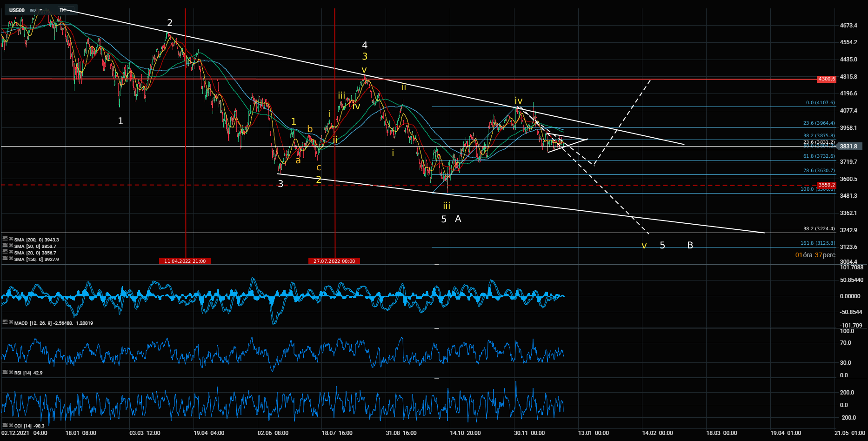Click the 11.04.2022 21:00 vertical line marker
The height and width of the screenshot is (441, 868).
click(x=185, y=261)
